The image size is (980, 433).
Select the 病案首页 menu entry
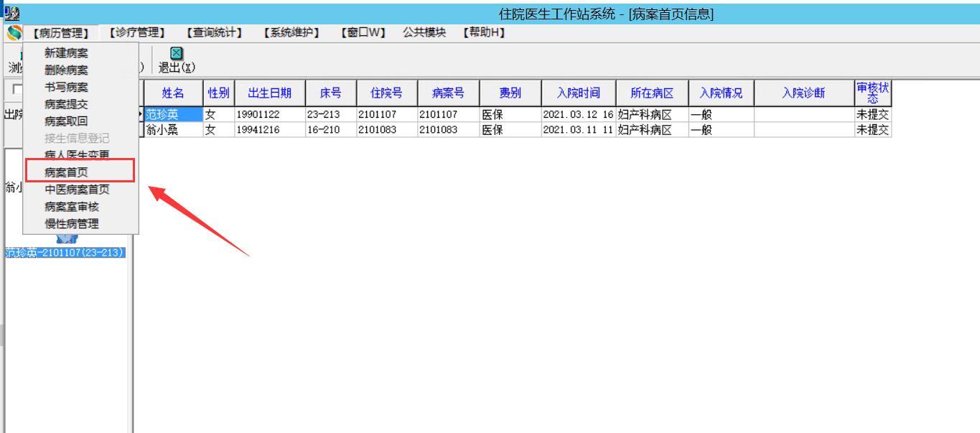(x=66, y=172)
